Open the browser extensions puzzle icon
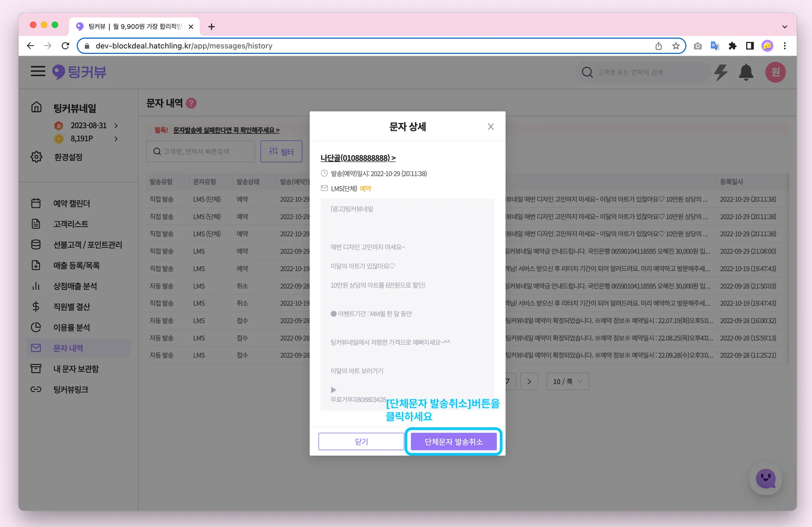812x527 pixels. point(732,46)
